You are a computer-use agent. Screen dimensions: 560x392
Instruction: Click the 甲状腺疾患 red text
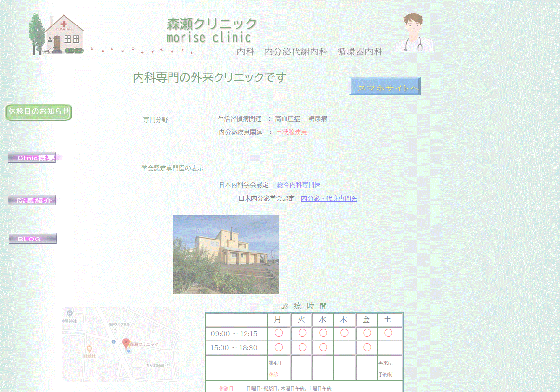click(x=291, y=133)
